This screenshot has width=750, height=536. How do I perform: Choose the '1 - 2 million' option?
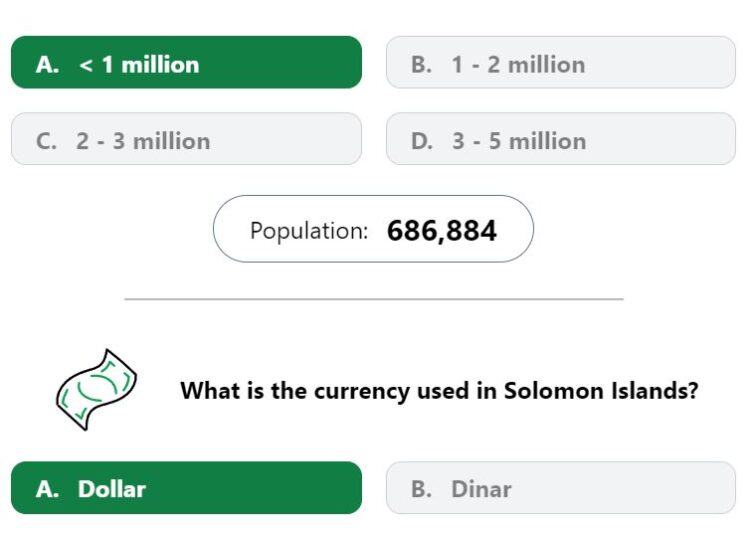(561, 62)
